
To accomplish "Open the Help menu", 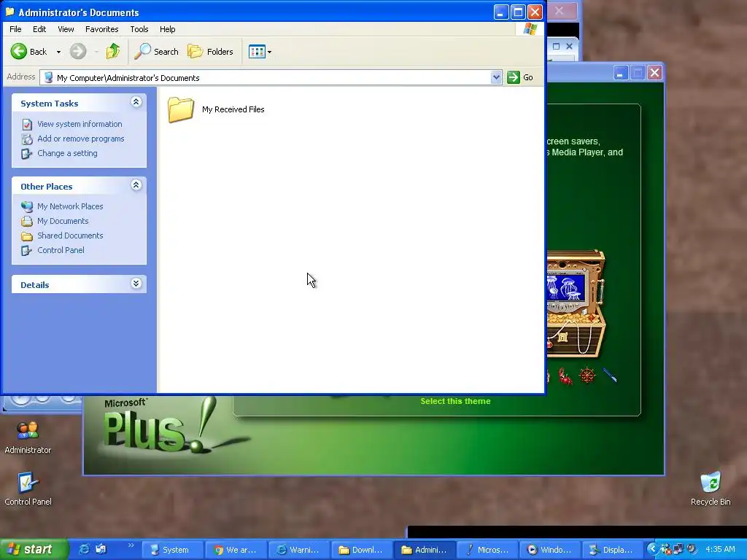I will (x=167, y=29).
